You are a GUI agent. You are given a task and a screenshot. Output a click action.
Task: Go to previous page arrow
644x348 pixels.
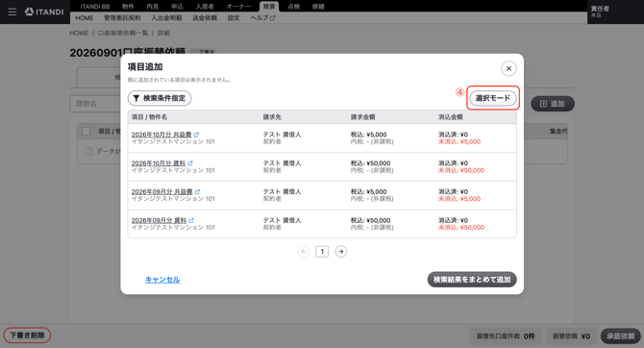303,252
